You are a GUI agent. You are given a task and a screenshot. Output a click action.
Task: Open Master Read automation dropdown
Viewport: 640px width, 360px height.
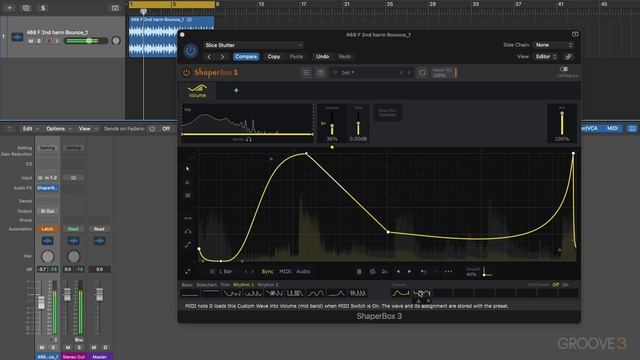(x=99, y=229)
